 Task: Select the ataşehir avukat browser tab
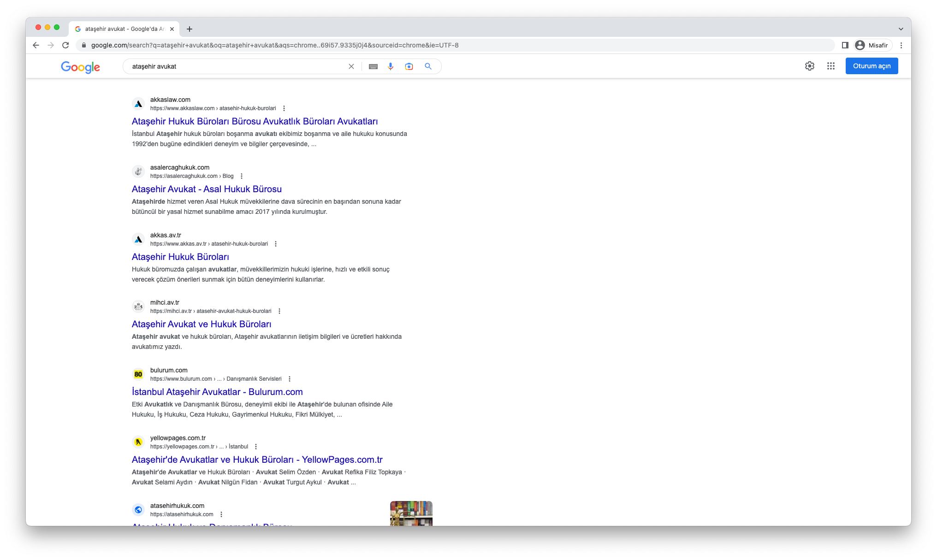tap(125, 29)
